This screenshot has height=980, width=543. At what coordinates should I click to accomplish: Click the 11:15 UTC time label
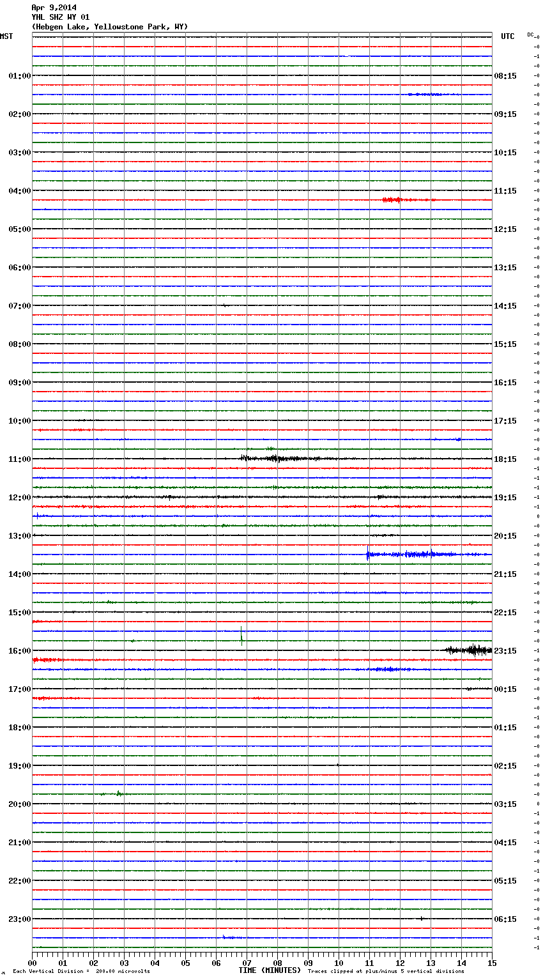click(x=505, y=191)
